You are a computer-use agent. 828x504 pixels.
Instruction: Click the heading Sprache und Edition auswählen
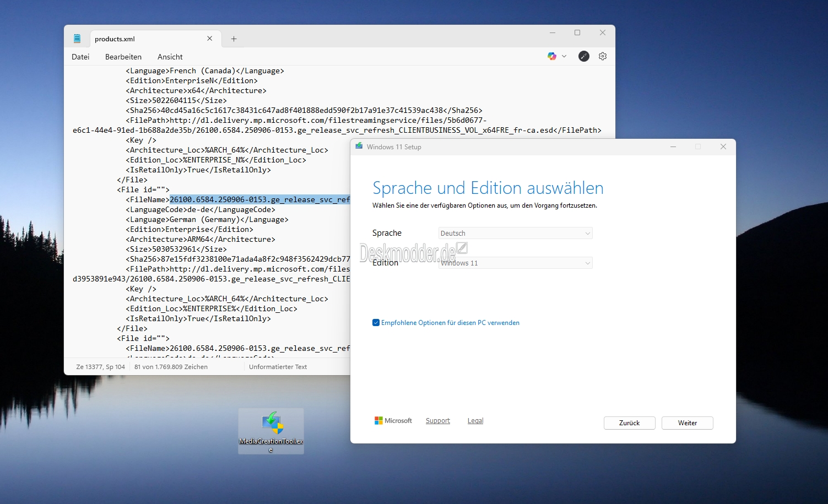click(x=488, y=188)
